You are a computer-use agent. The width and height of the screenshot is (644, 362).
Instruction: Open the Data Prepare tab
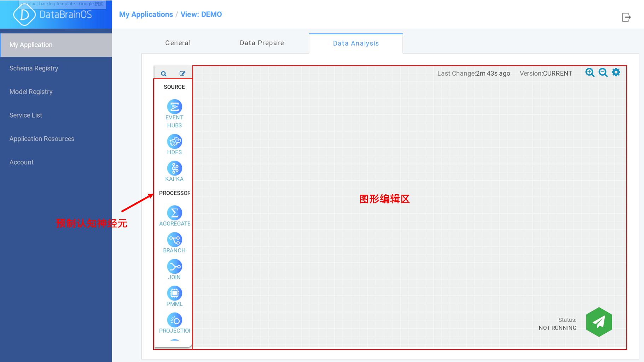coord(262,43)
